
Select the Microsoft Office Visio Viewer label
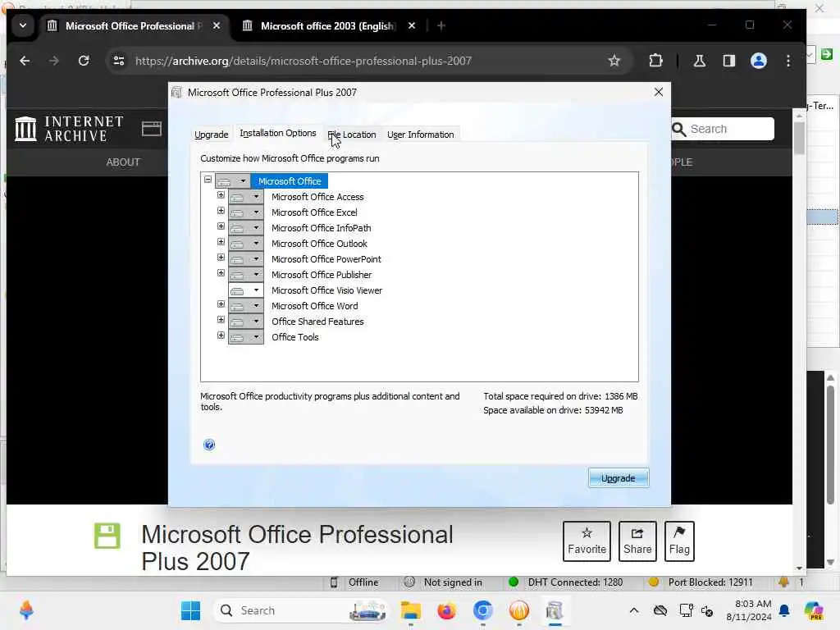pyautogui.click(x=326, y=290)
